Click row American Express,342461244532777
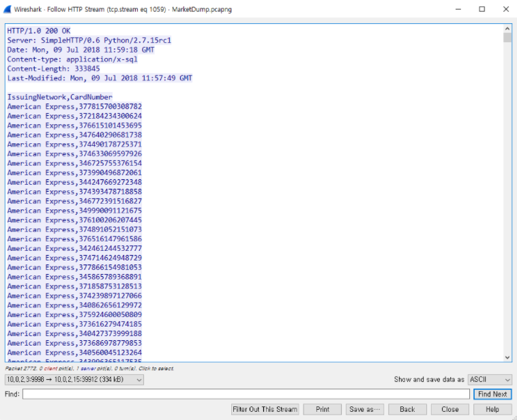517x420 pixels. click(74, 249)
